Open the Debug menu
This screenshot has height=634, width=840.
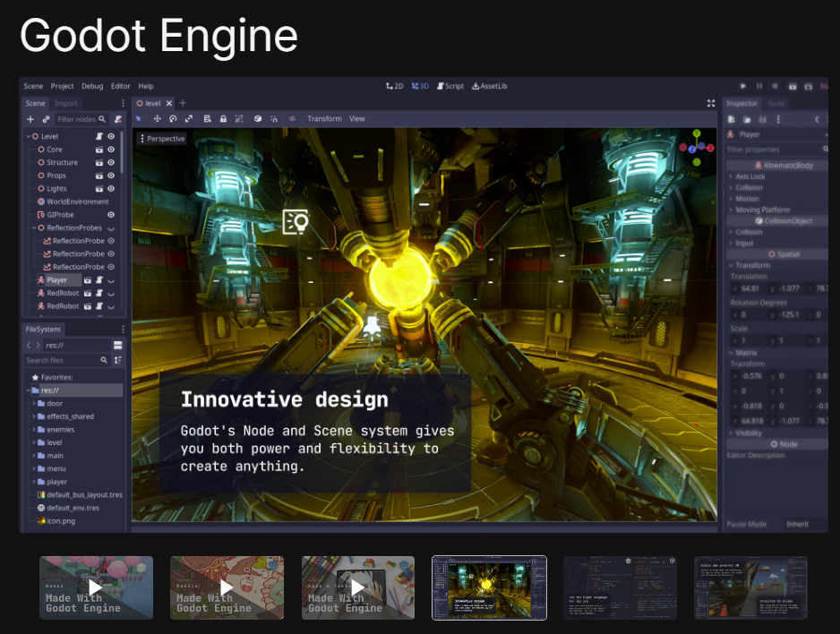pyautogui.click(x=92, y=86)
